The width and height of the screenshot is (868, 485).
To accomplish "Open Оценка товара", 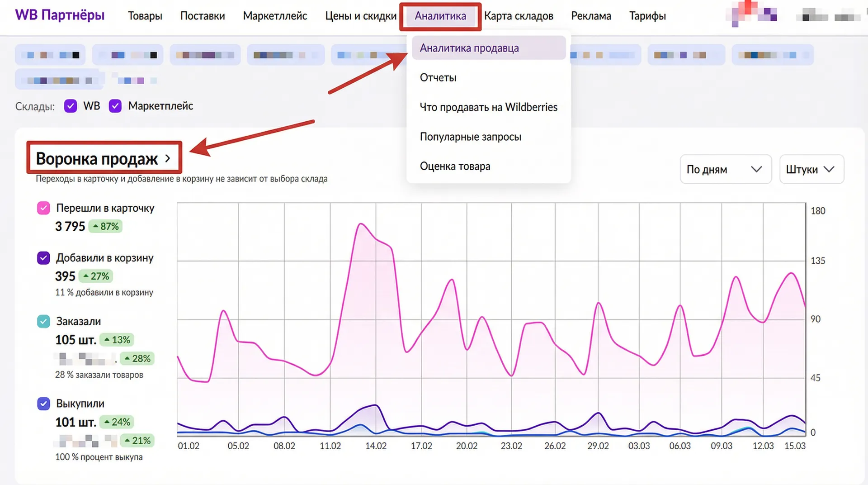I will click(455, 166).
